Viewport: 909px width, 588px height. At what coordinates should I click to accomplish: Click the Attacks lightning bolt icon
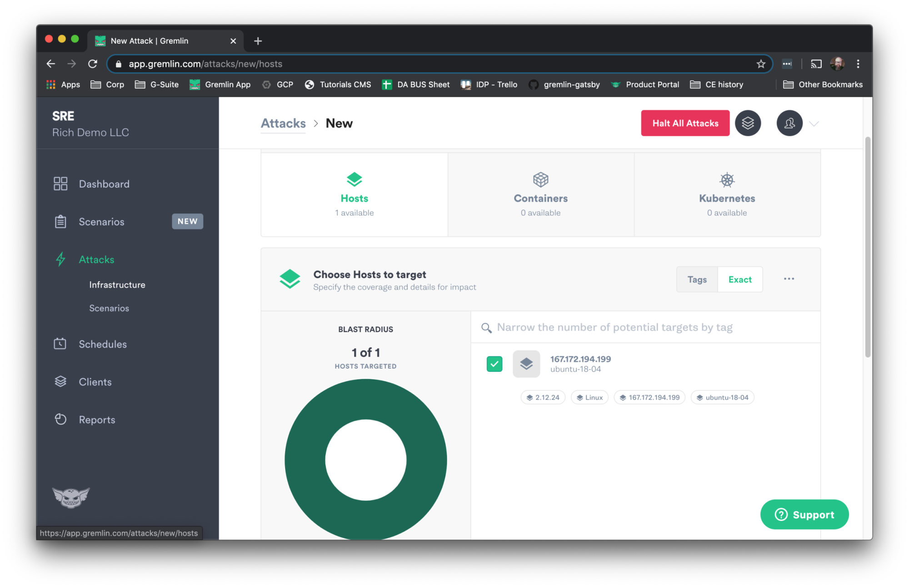[x=61, y=258]
